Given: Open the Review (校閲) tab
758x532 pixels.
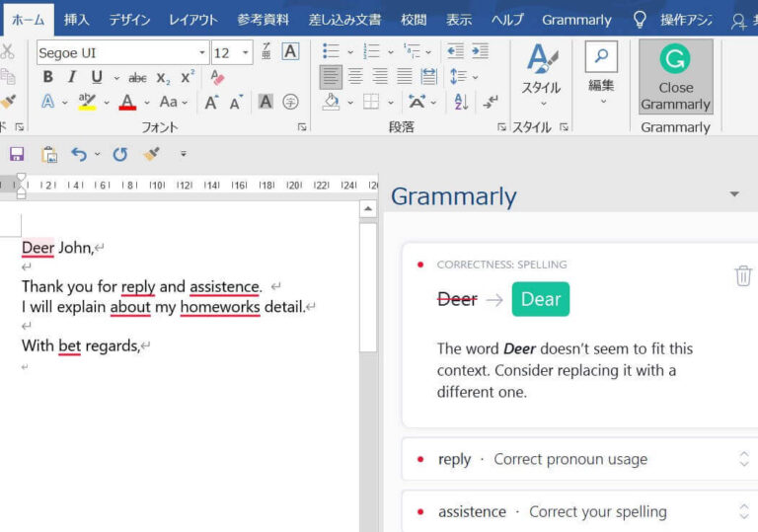Looking at the screenshot, I should (x=414, y=20).
